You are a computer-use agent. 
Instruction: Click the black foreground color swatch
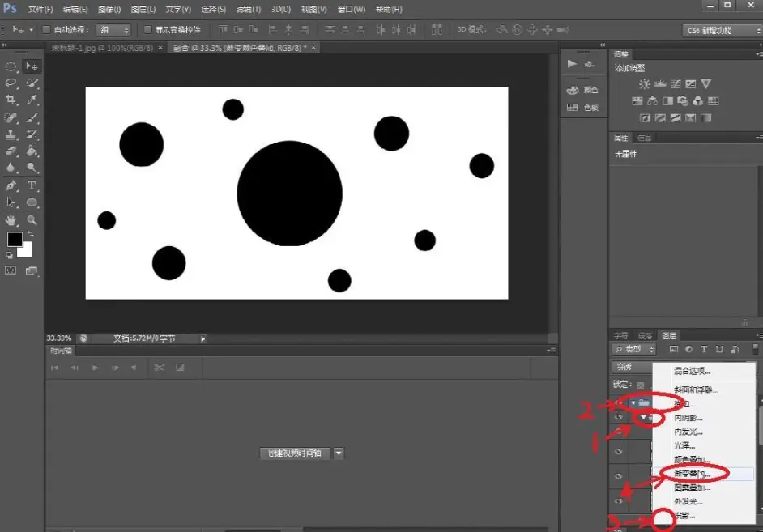[x=15, y=239]
